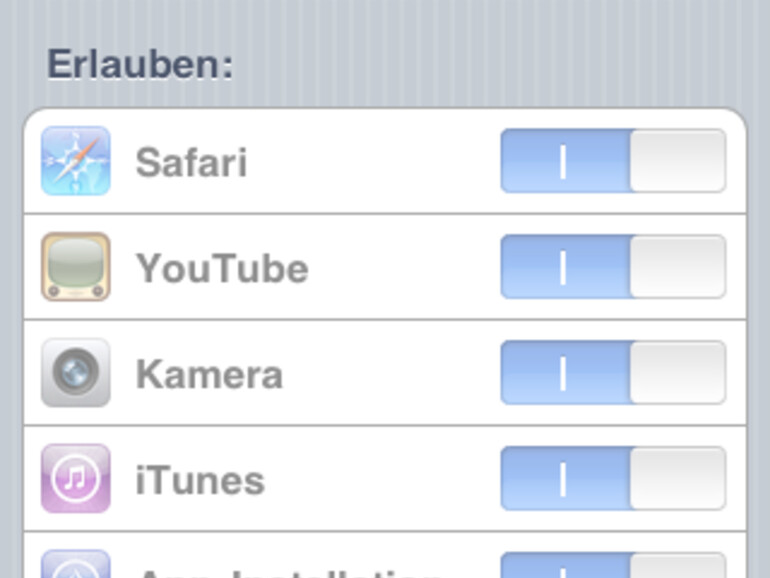770x578 pixels.
Task: Tap the purple iTunes icon
Action: point(76,479)
